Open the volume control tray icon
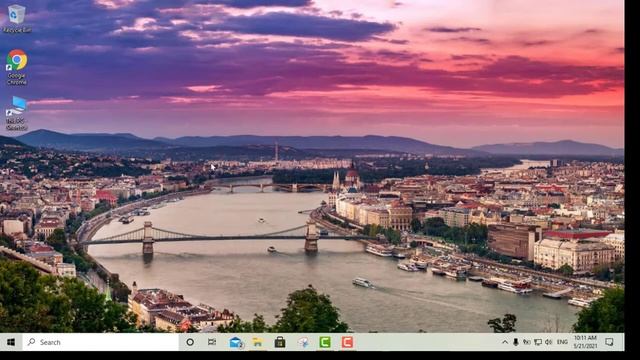Viewport: 640px width, 360px height. pos(549,342)
